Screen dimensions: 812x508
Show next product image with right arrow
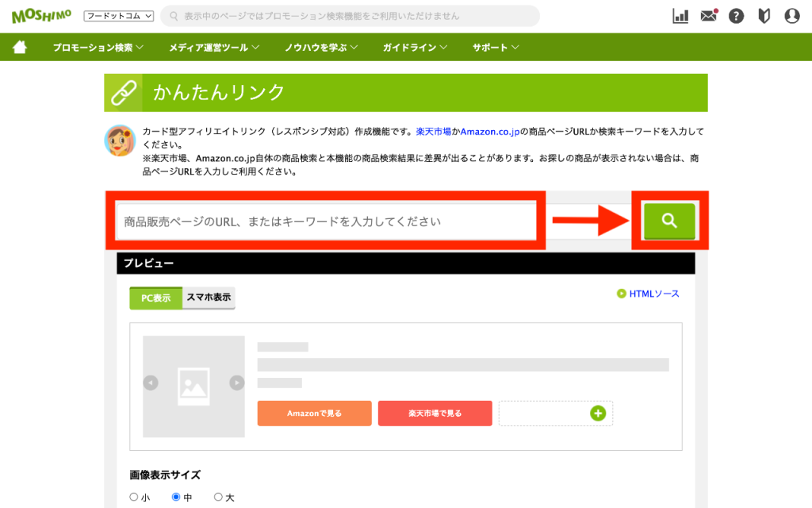tap(236, 383)
